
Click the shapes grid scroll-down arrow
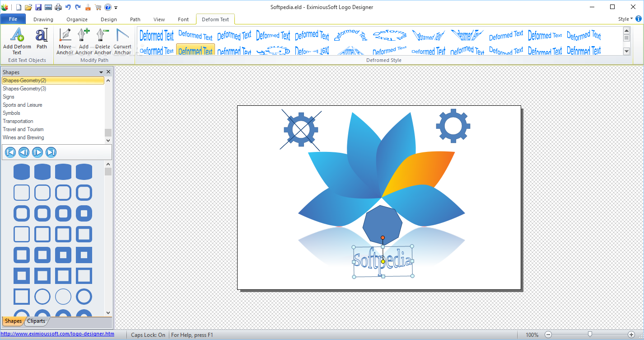click(108, 312)
